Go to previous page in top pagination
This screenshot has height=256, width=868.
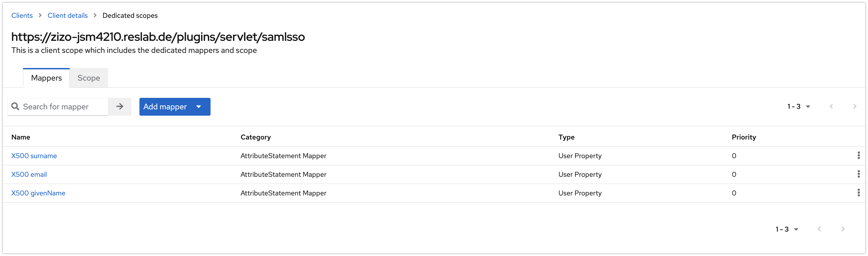tap(831, 107)
